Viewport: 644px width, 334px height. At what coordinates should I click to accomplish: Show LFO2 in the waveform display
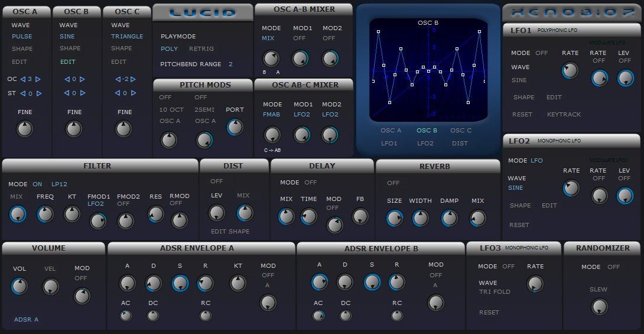425,144
